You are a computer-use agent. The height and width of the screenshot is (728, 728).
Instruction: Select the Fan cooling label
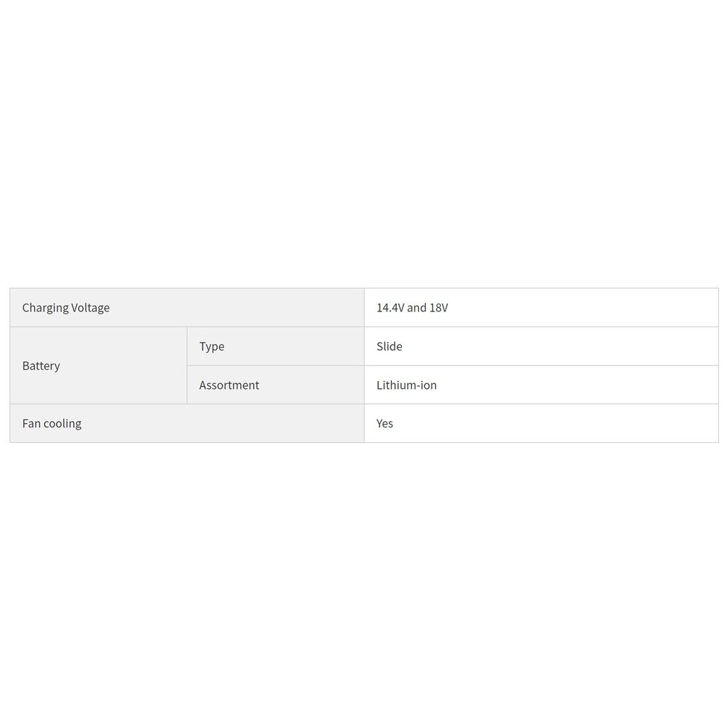(x=51, y=424)
